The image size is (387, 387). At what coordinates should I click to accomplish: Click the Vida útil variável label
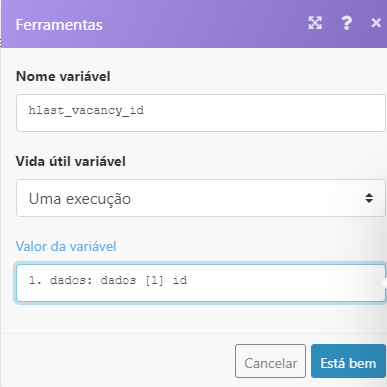pyautogui.click(x=71, y=161)
